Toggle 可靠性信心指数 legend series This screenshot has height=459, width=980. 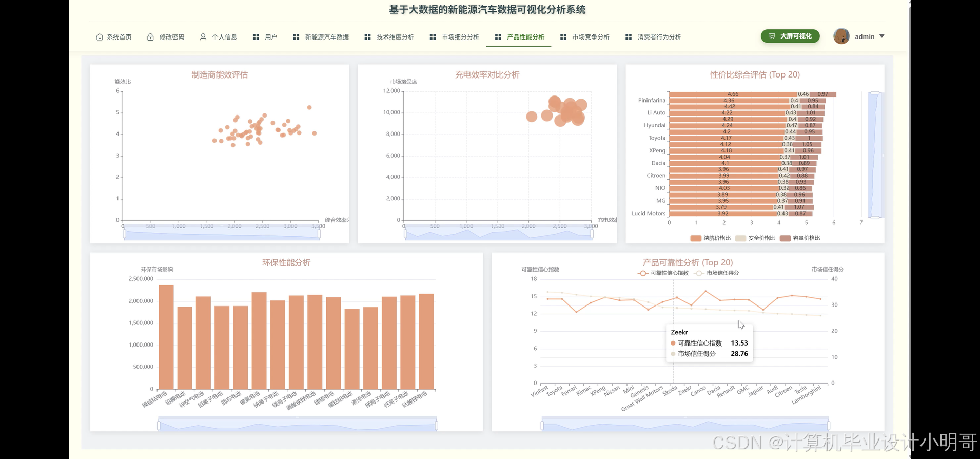(663, 273)
